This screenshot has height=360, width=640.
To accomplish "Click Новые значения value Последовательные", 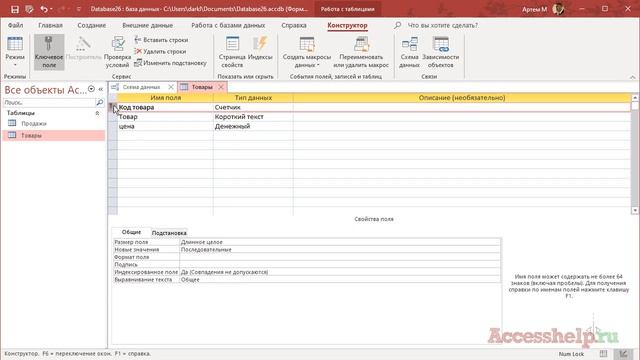I will point(340,249).
